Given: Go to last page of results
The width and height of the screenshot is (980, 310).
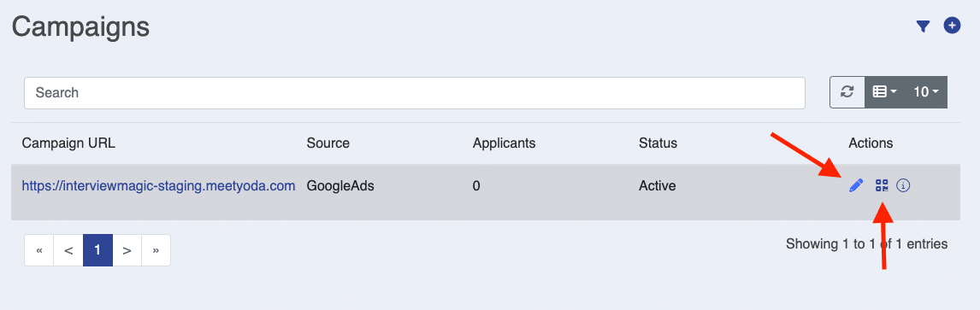Looking at the screenshot, I should coord(156,250).
